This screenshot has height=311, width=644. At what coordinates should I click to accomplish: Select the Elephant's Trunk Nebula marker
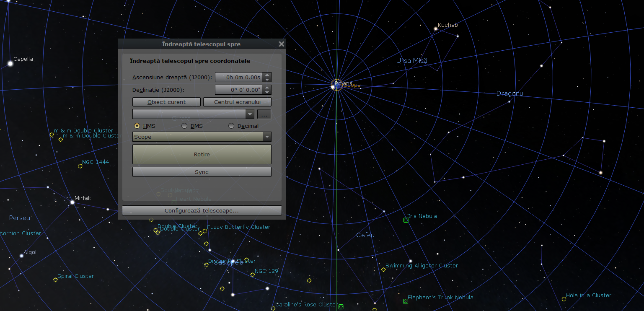(405, 301)
